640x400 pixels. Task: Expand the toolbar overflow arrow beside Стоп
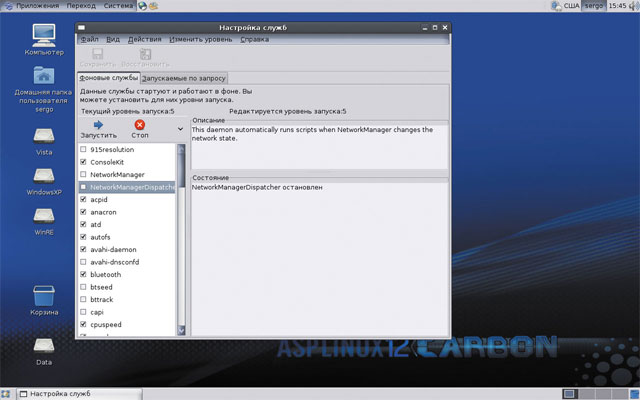tap(180, 129)
